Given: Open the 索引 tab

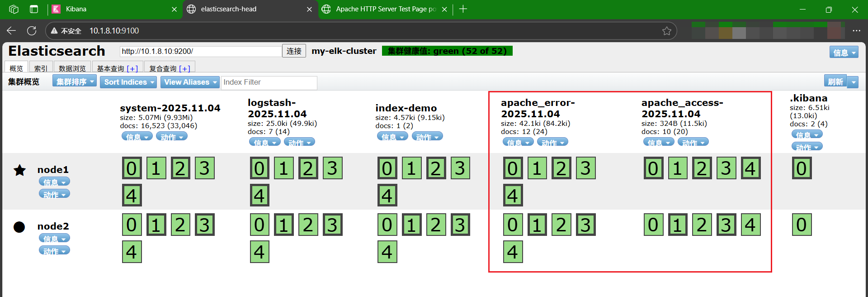Looking at the screenshot, I should [x=41, y=67].
